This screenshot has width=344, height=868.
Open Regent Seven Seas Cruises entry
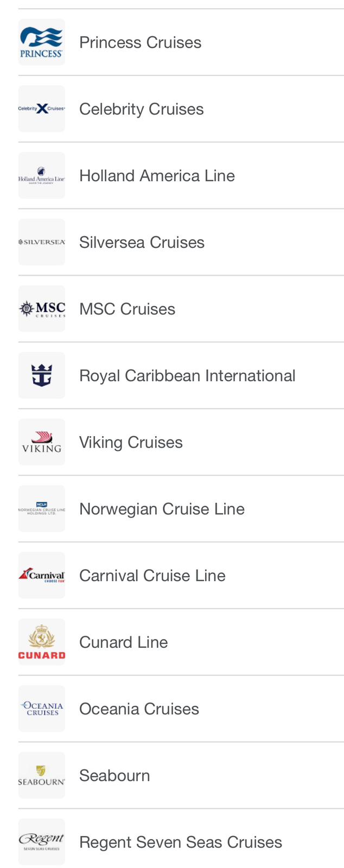180,842
